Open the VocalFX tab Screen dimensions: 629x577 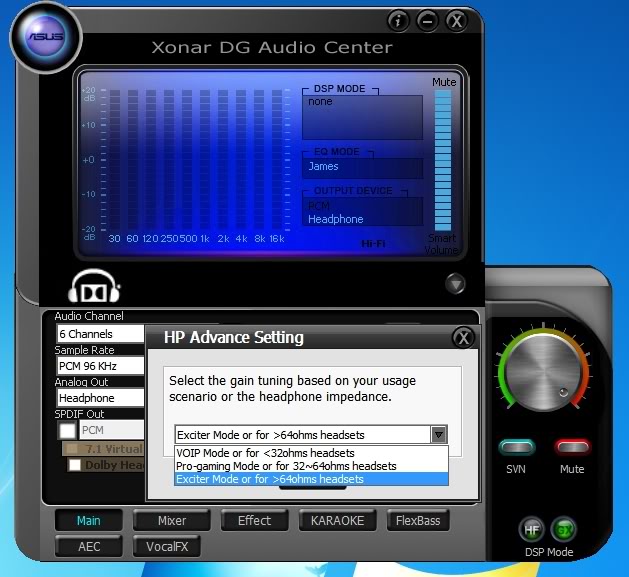coord(167,547)
